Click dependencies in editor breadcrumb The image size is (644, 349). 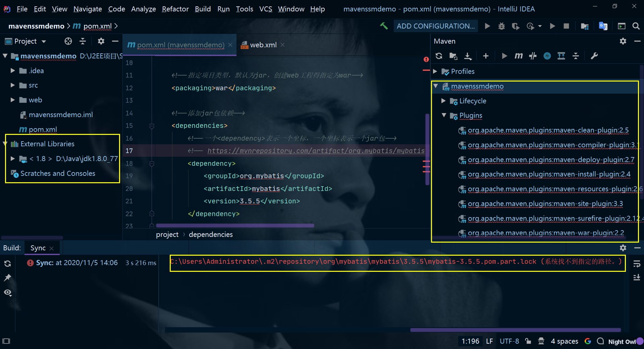tap(211, 235)
